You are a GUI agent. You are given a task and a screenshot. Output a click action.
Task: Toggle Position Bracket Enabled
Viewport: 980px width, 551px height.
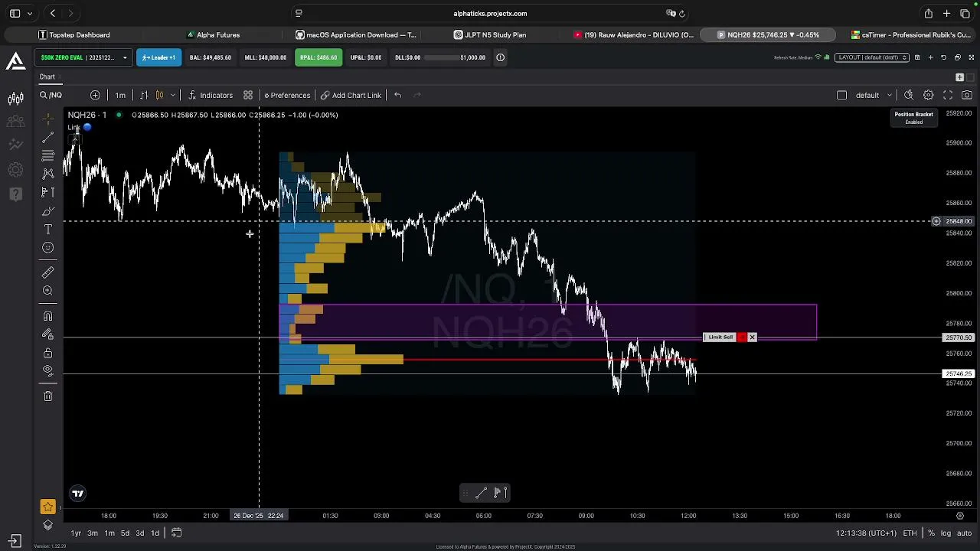[x=913, y=118]
